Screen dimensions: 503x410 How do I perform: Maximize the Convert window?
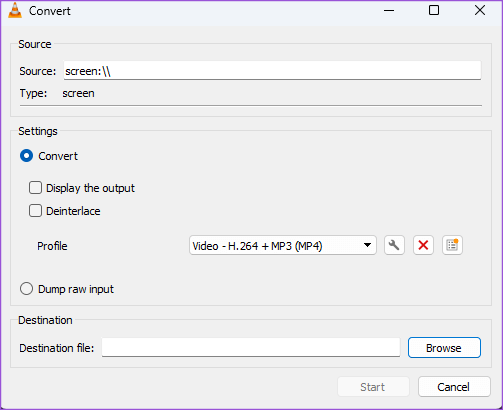pyautogui.click(x=434, y=10)
